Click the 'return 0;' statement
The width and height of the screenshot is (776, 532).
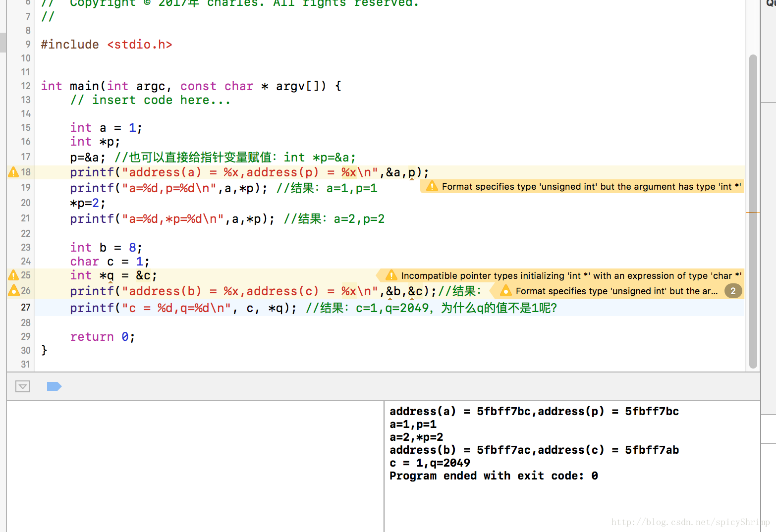(x=103, y=337)
